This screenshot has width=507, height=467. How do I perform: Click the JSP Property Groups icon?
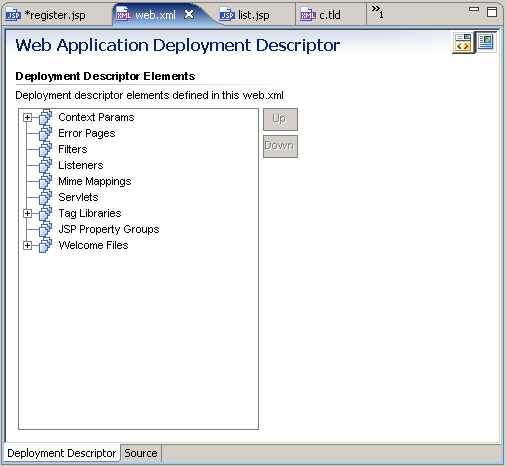45,229
